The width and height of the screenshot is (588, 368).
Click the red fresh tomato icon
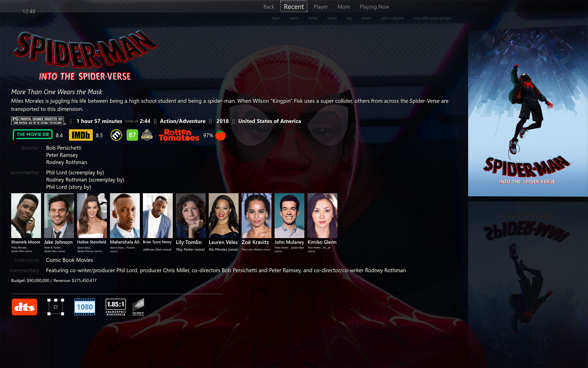pos(221,135)
